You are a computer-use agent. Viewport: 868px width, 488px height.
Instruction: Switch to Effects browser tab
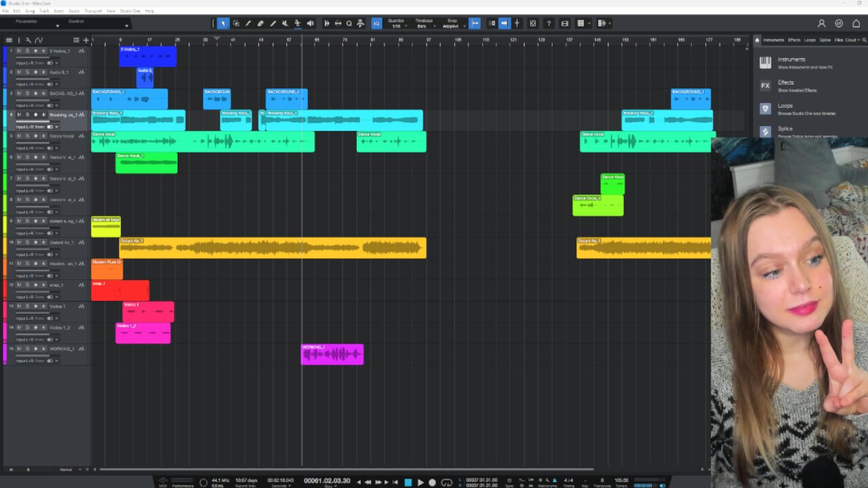point(794,40)
